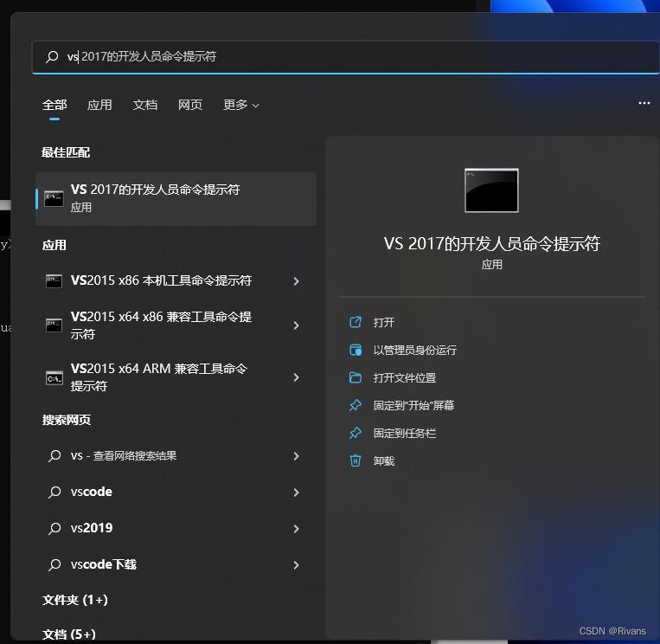Expand VS2015 x64 x86 兼容工具 chevron
The height and width of the screenshot is (644, 660).
297,325
